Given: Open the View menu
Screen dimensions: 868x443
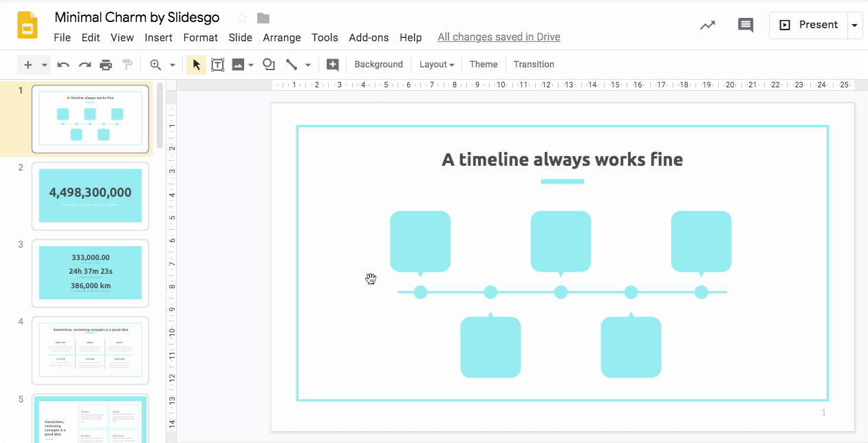Looking at the screenshot, I should [x=122, y=38].
